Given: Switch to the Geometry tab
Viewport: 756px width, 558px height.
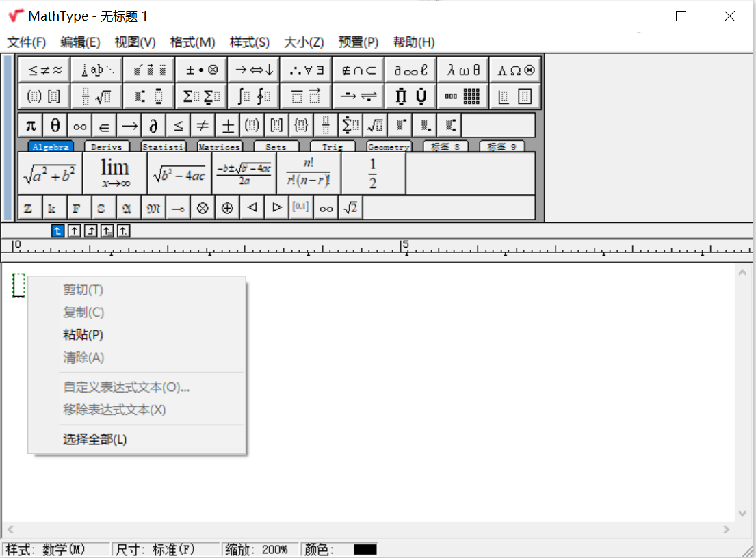Looking at the screenshot, I should 389,146.
